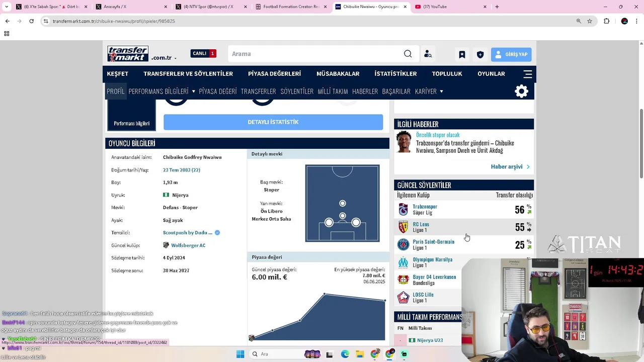Open the hamburger menu icon
Image resolution: width=644 pixels, height=362 pixels.
coord(527,74)
